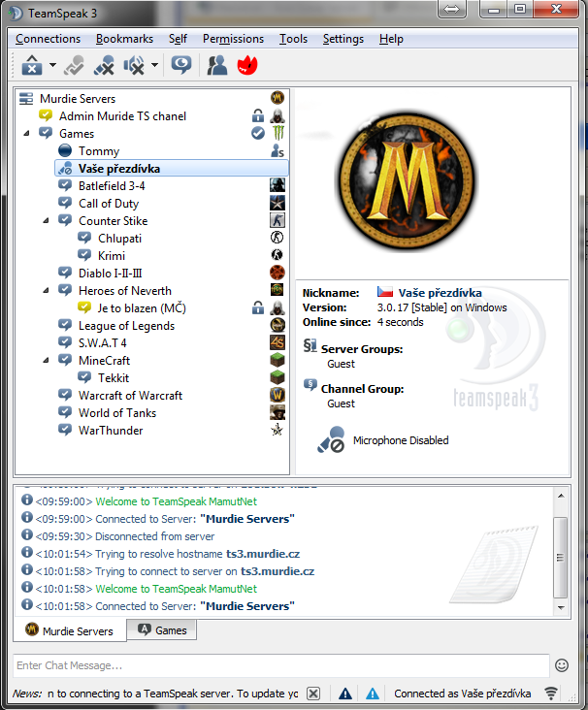Select the World of Tanks channel
588x710 pixels.
(x=116, y=413)
